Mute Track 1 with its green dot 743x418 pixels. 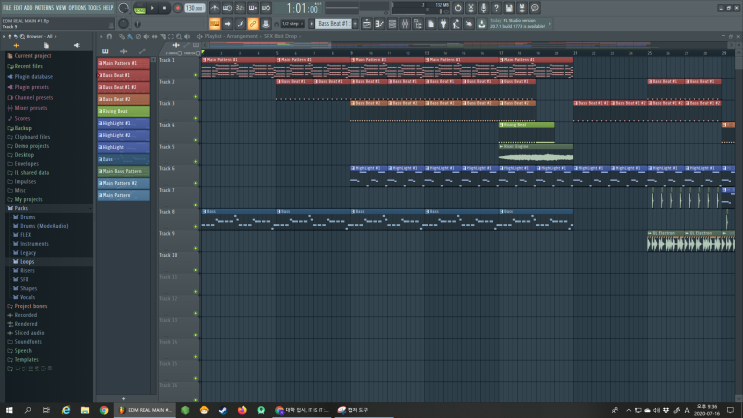[x=196, y=75]
